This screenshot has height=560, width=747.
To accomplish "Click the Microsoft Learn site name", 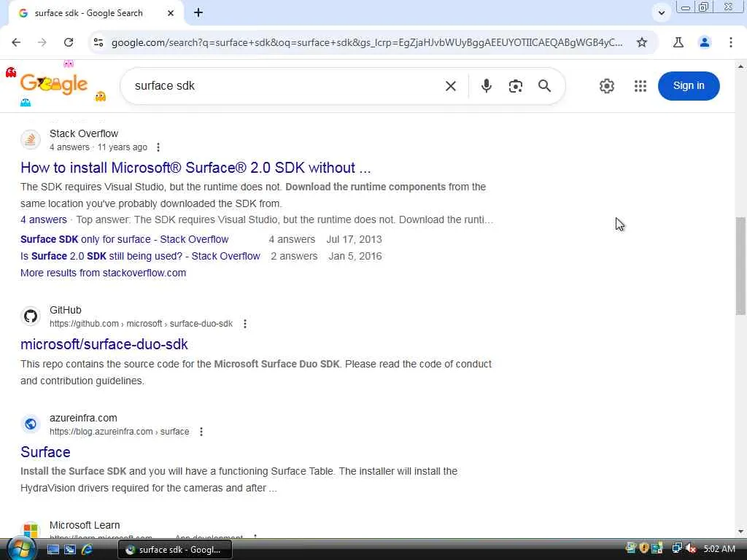I will (x=85, y=525).
